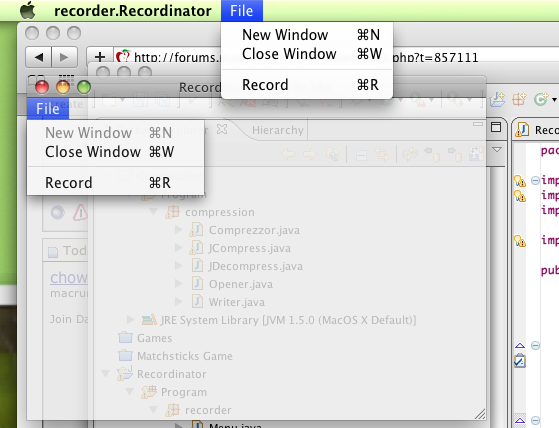Click the Record window resize grip
Viewport: 559px width, 428px height.
[x=480, y=414]
